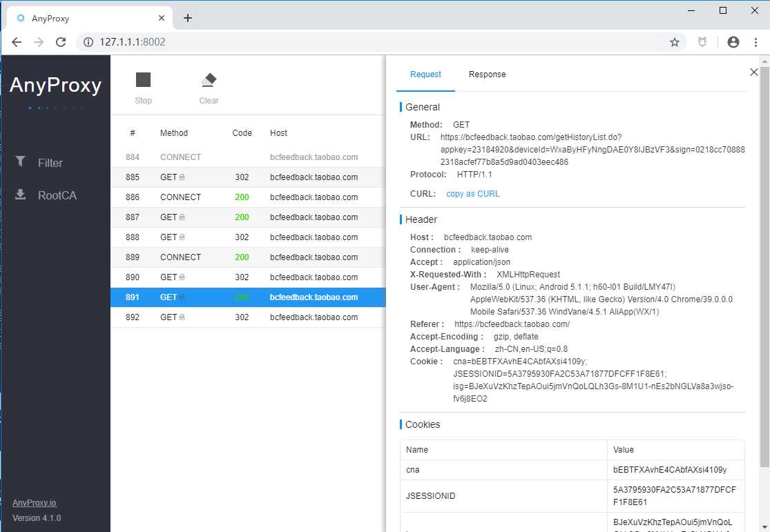770x532 pixels.
Task: Open a new browser tab
Action: 188,18
